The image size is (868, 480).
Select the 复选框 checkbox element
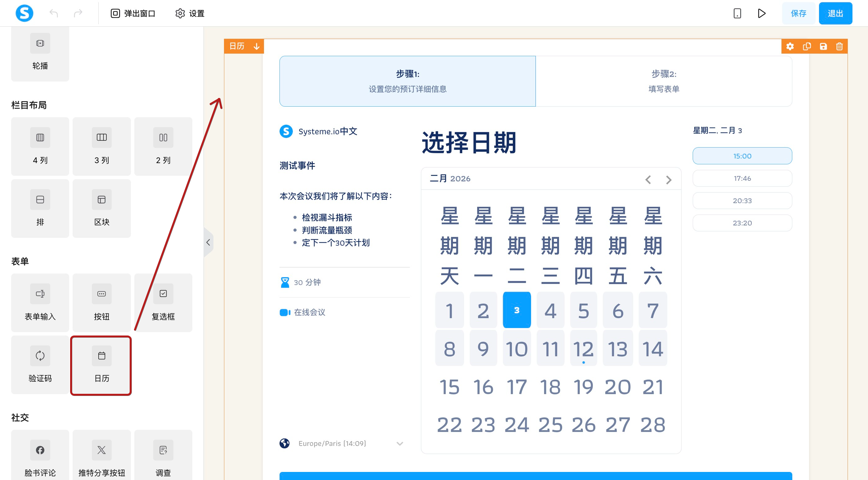163,303
